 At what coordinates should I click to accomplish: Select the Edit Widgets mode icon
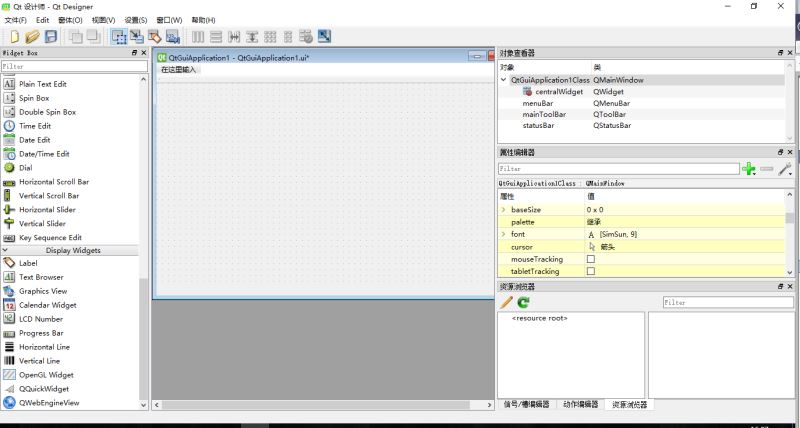119,36
